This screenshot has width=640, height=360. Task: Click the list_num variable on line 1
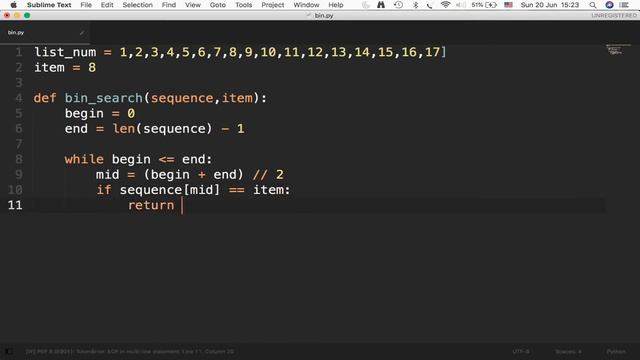click(x=65, y=52)
